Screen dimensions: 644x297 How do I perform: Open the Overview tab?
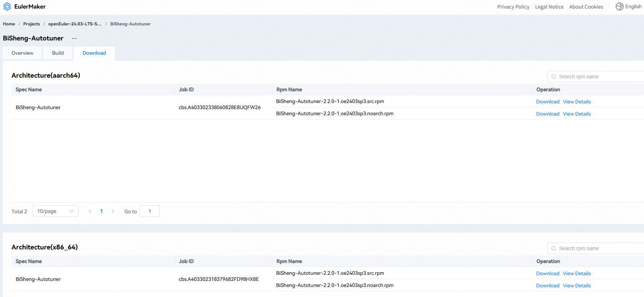[x=22, y=53]
